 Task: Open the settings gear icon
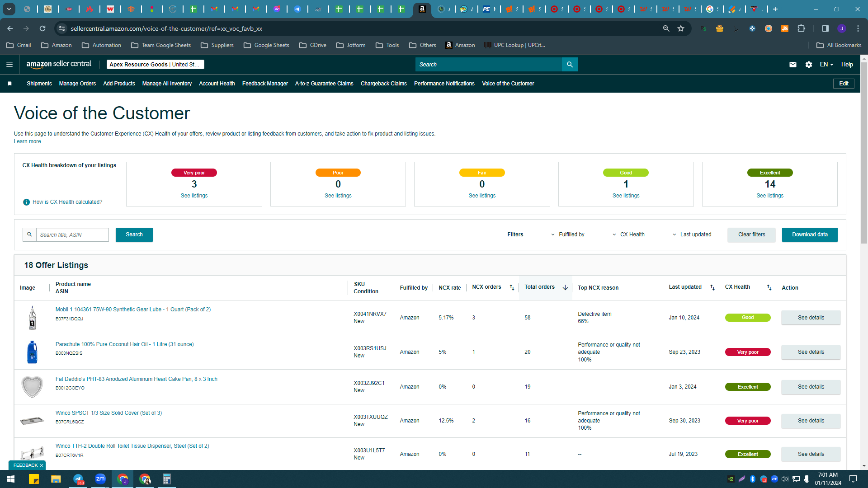pyautogui.click(x=809, y=65)
